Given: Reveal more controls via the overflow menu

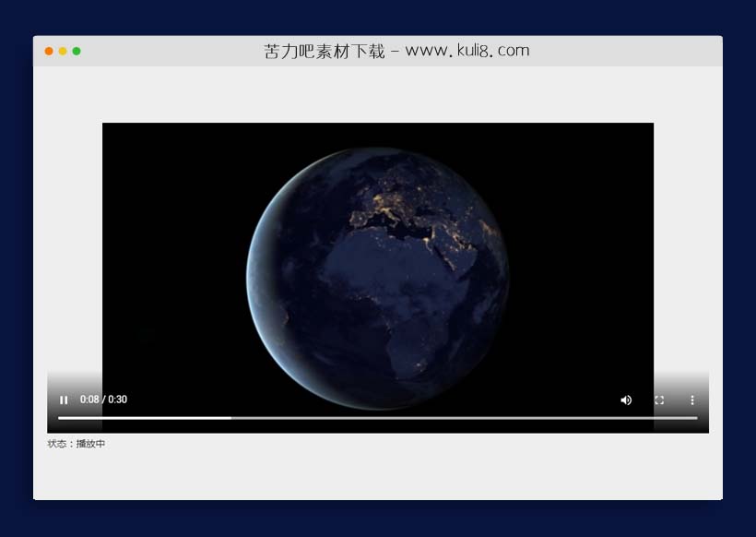Looking at the screenshot, I should point(692,400).
